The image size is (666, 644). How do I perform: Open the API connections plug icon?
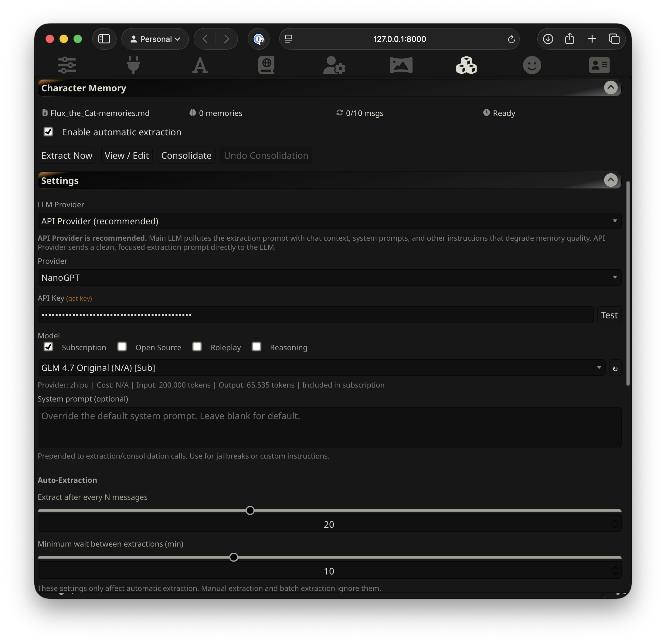(133, 65)
